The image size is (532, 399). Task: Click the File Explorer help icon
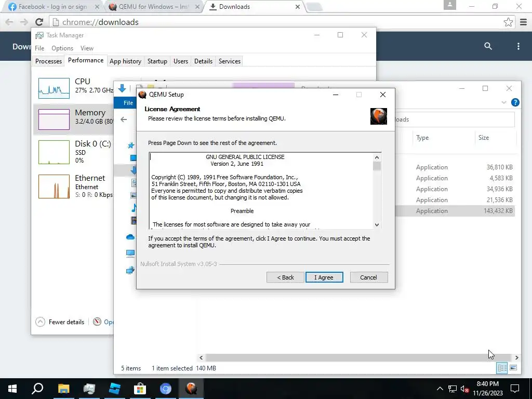(515, 102)
